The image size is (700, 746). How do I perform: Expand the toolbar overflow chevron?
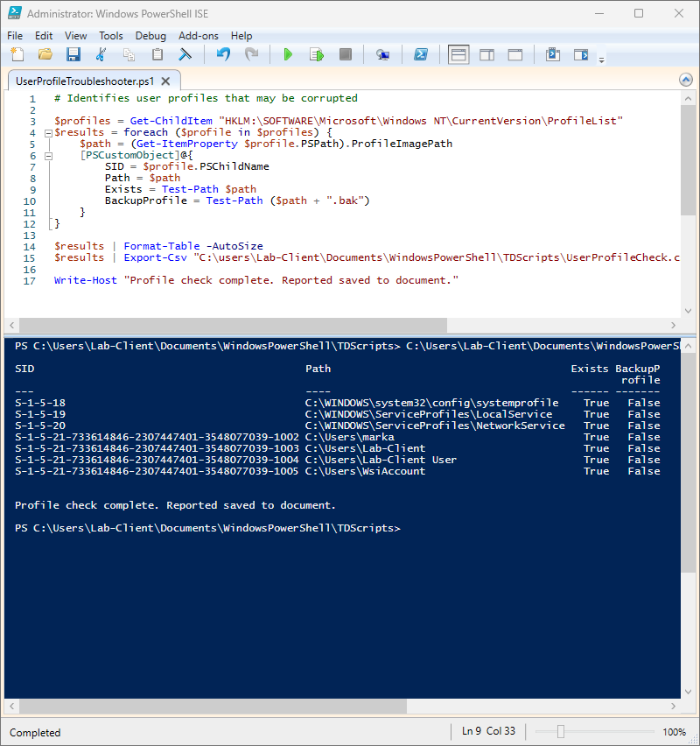(x=601, y=58)
